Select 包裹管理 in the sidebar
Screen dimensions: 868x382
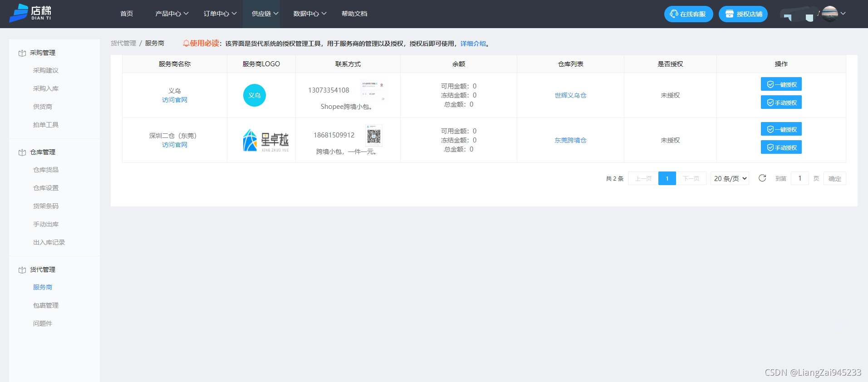point(46,305)
